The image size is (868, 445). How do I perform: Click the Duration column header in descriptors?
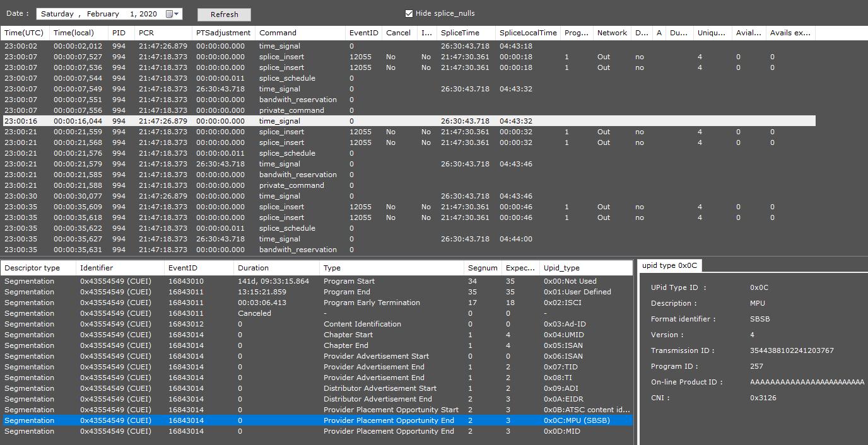(x=276, y=268)
